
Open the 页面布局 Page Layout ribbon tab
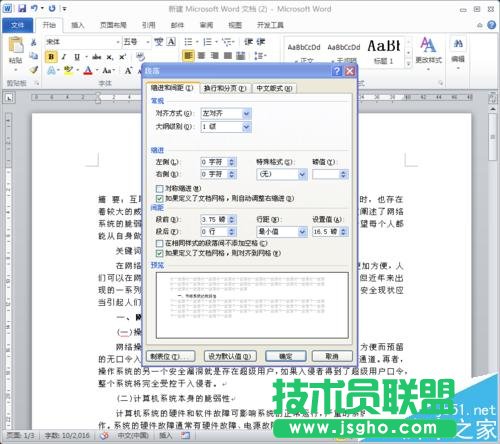[x=113, y=25]
